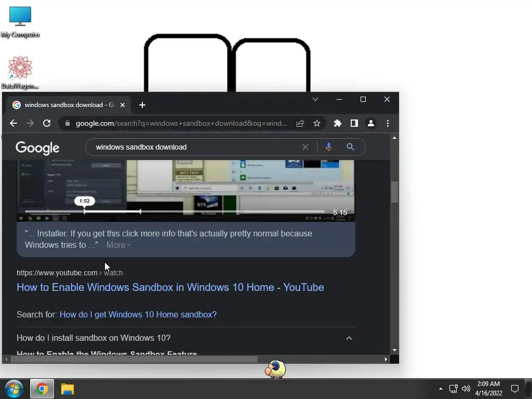Open How to Enable Windows Sandbox video
Image resolution: width=532 pixels, height=399 pixels.
pos(170,287)
